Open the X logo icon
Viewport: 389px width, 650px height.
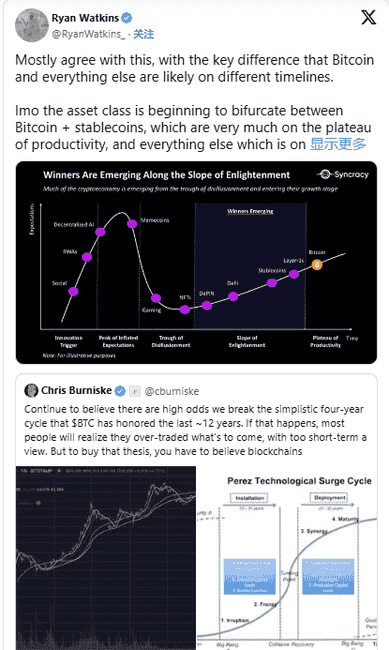click(x=368, y=17)
